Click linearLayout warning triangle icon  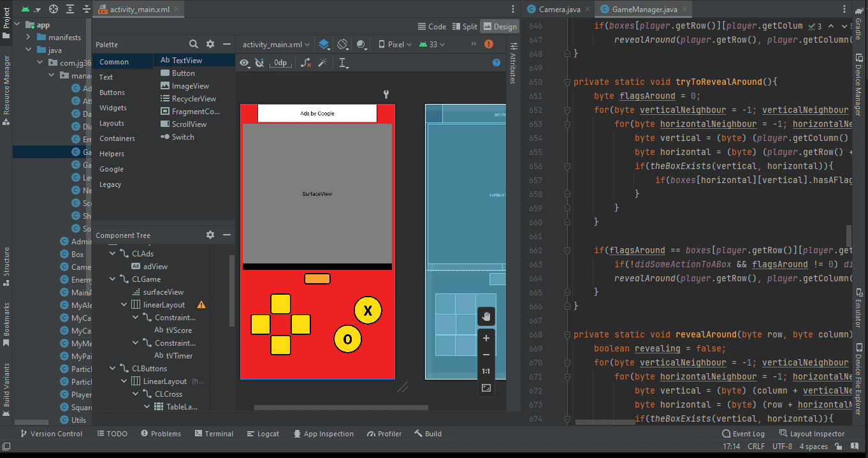coord(201,305)
